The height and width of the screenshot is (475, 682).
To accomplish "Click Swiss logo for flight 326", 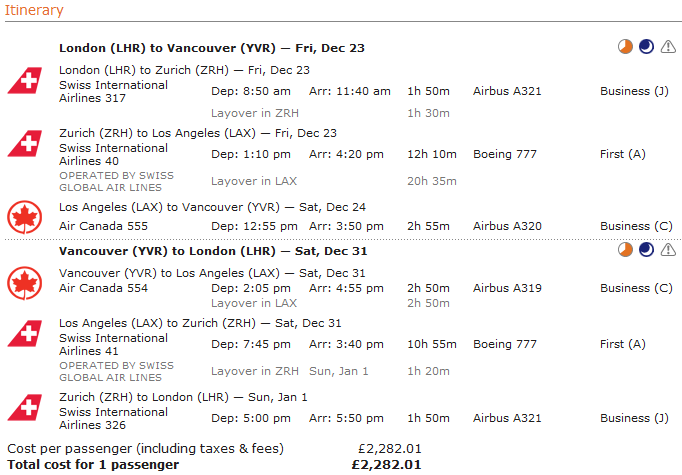I will pos(23,407).
